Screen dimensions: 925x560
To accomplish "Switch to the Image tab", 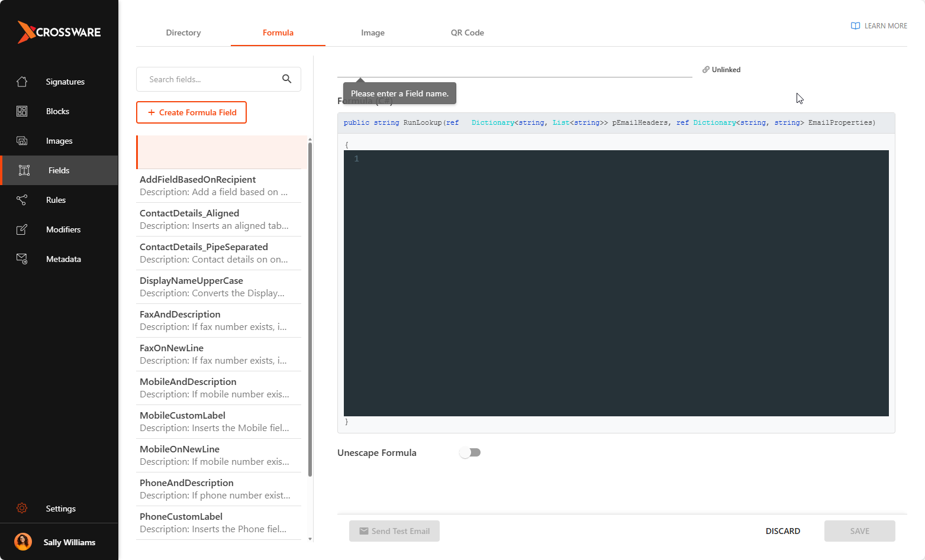I will click(373, 33).
